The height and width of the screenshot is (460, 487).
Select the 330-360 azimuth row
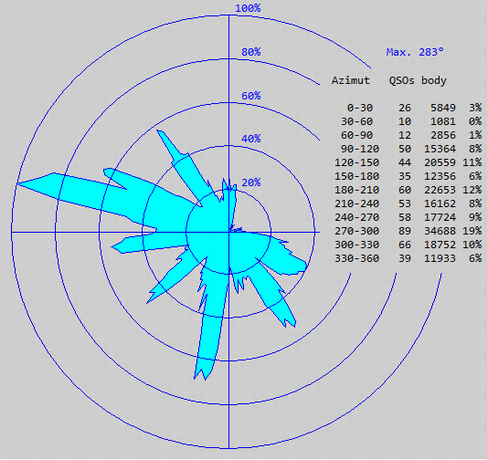(408, 258)
